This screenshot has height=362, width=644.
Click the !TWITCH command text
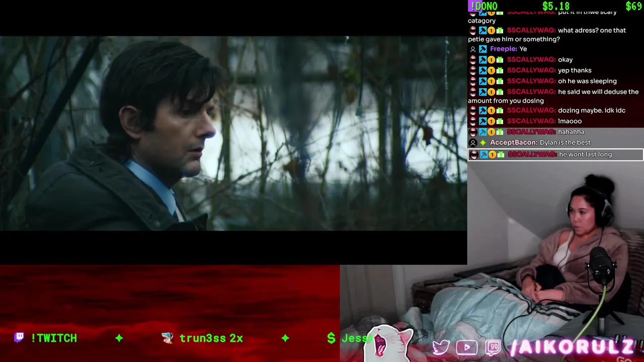tap(54, 338)
